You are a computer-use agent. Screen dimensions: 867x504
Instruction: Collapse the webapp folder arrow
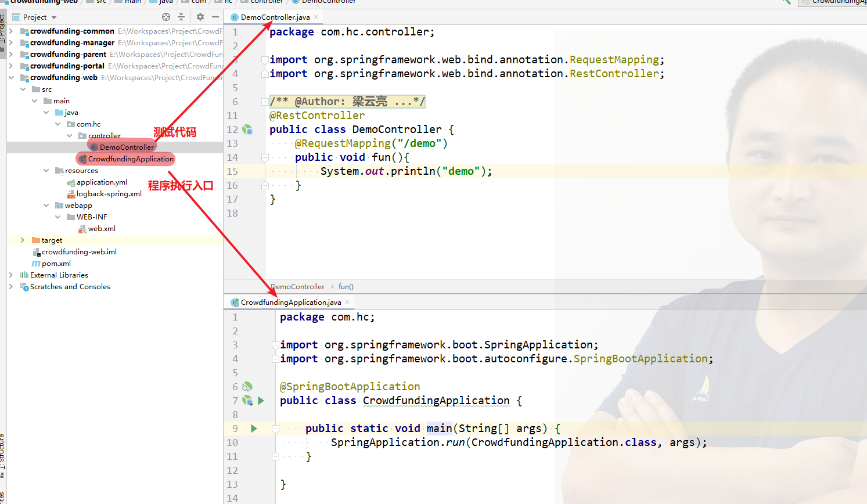[46, 205]
